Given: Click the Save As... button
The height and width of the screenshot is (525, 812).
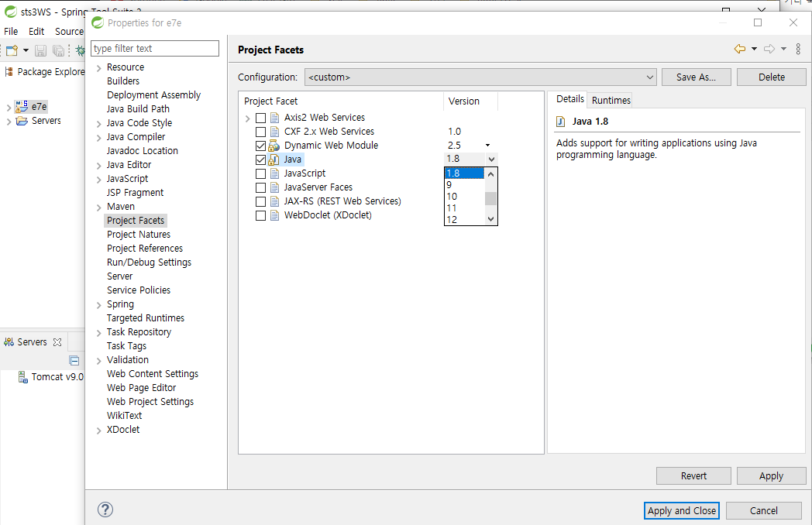Looking at the screenshot, I should tap(696, 77).
